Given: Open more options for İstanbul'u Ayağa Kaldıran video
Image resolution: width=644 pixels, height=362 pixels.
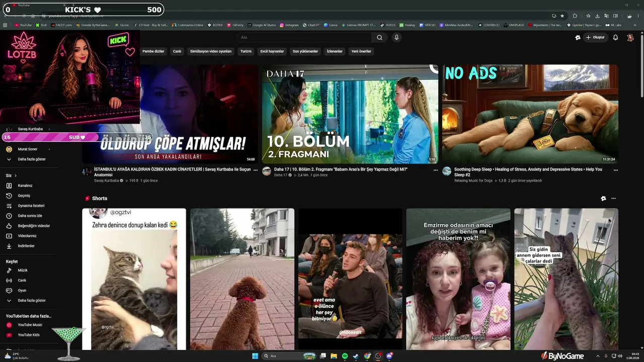Looking at the screenshot, I should (256, 170).
